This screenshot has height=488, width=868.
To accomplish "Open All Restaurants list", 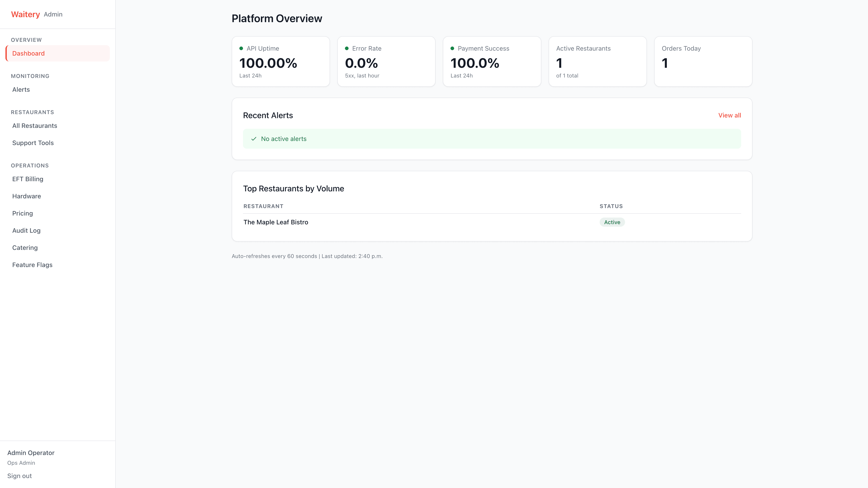I will pos(58,126).
